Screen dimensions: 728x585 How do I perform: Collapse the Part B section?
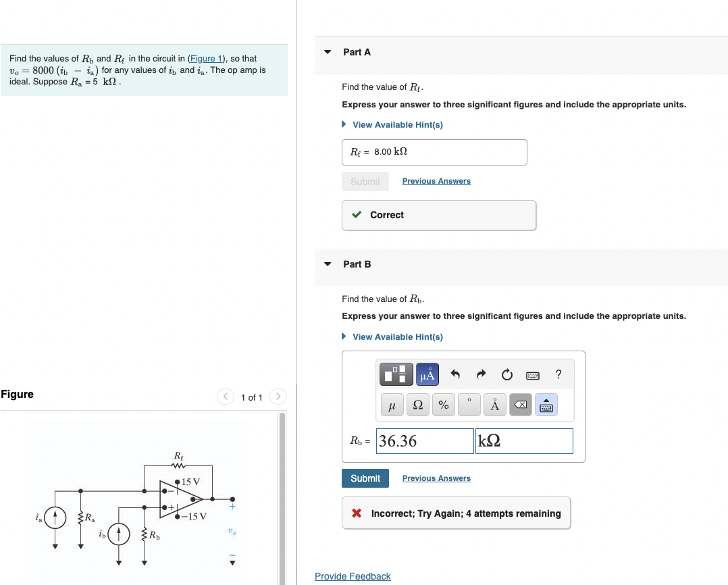pyautogui.click(x=327, y=264)
